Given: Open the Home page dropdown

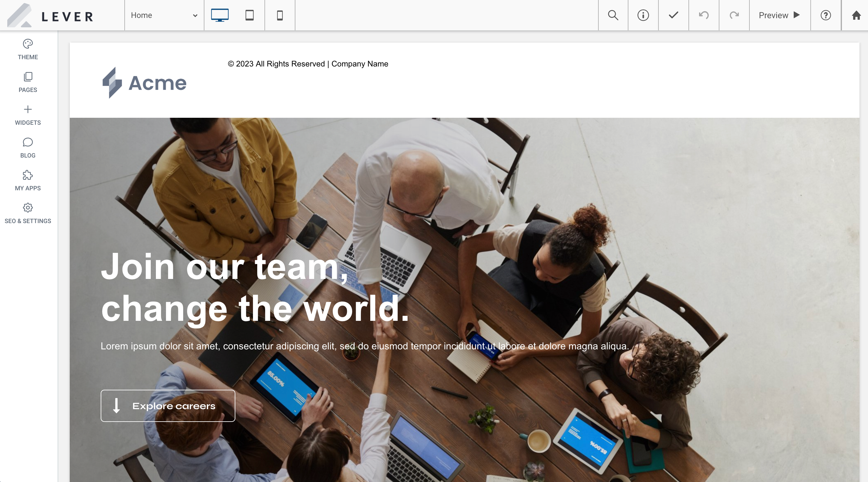Looking at the screenshot, I should pyautogui.click(x=164, y=15).
